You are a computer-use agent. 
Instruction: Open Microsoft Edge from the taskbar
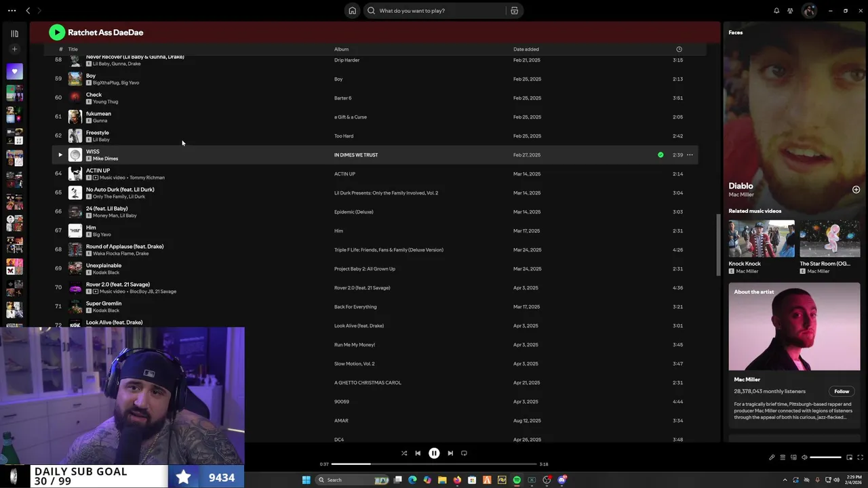412,480
